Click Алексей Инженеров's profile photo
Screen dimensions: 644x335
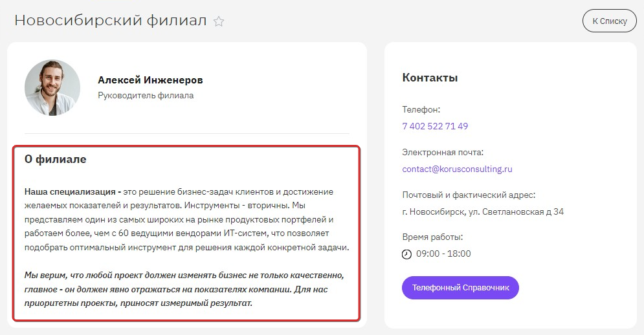52,87
